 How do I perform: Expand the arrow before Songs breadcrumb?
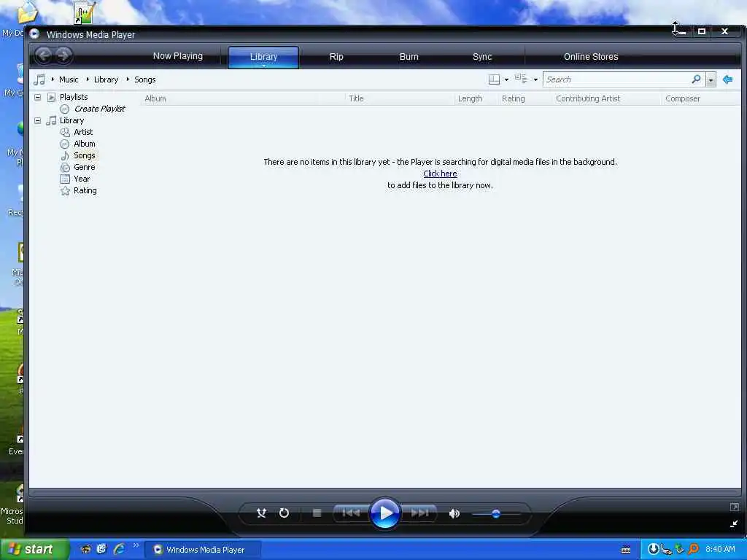point(128,79)
